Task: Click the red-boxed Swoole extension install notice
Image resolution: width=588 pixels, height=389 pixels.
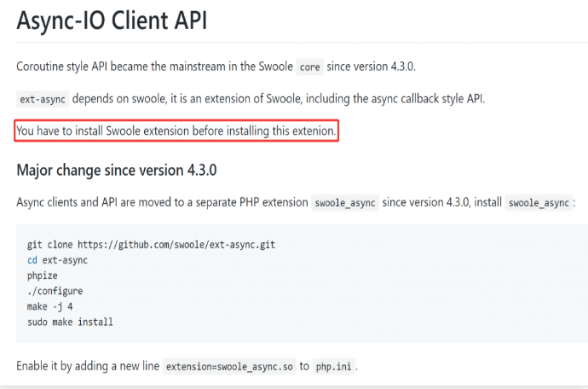Action: point(176,131)
